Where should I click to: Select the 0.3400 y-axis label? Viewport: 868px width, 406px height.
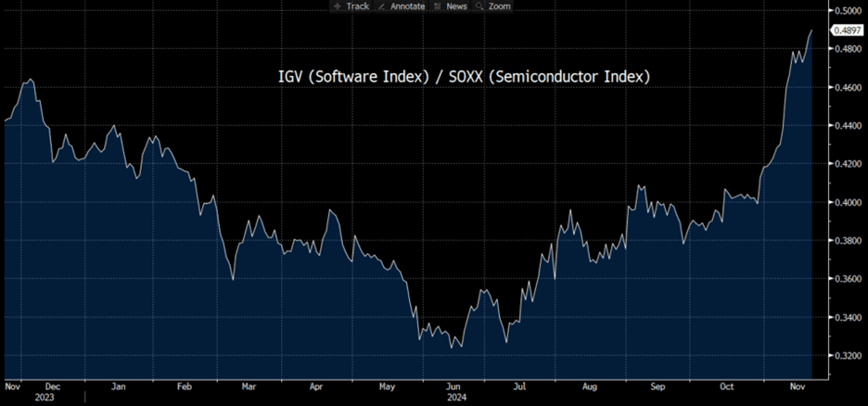tap(848, 318)
